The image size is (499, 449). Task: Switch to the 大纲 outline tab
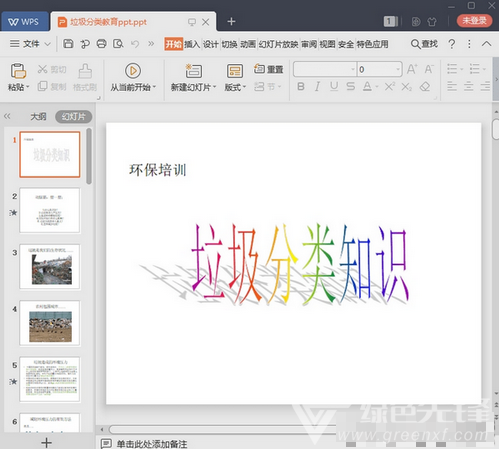38,116
